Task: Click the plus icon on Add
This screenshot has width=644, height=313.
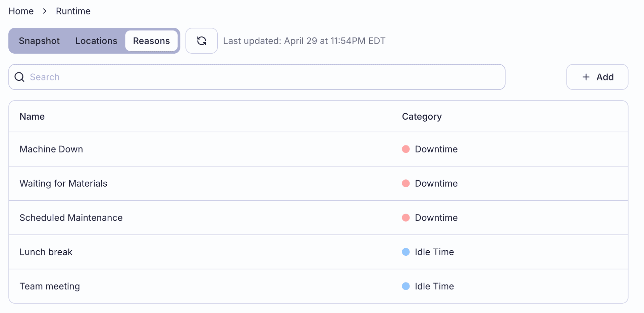Action: pos(586,77)
